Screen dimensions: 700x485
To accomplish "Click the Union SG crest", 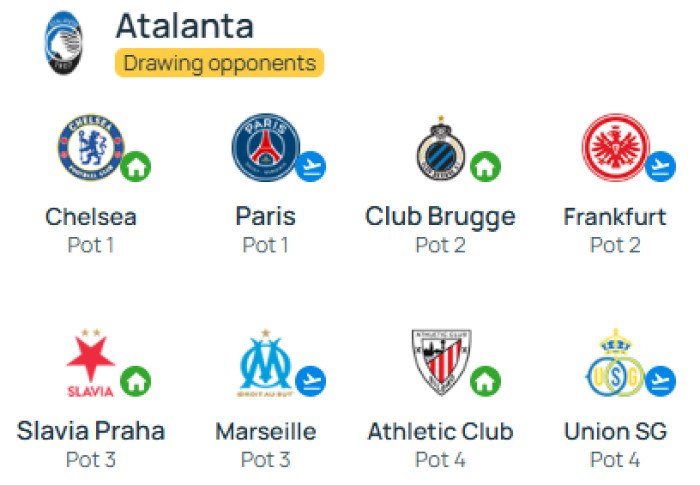I will [616, 363].
